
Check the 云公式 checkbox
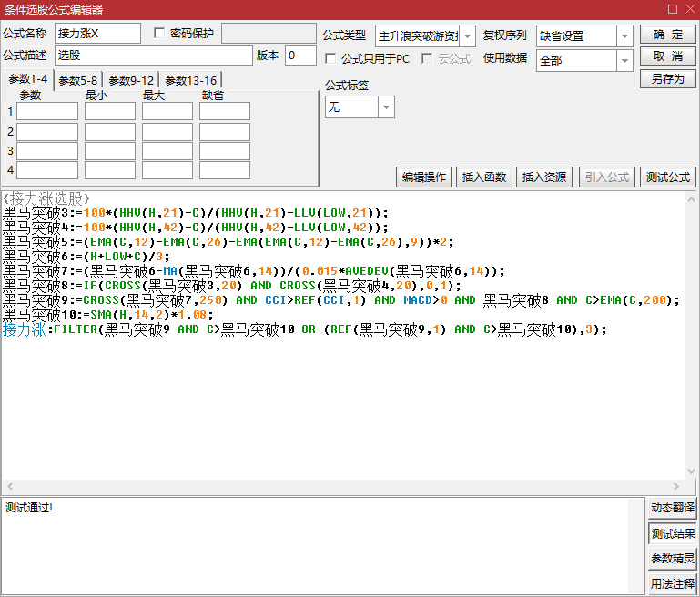(x=428, y=58)
